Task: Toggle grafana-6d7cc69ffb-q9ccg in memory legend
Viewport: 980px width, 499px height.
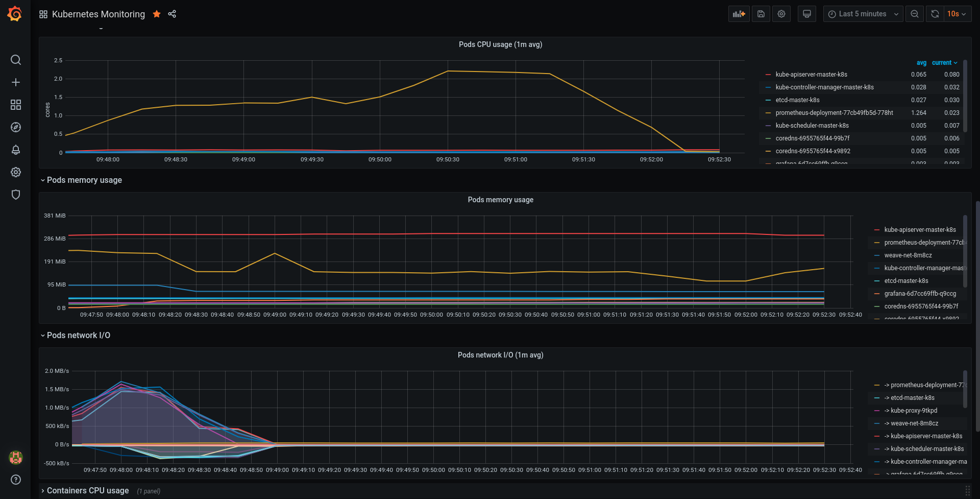Action: click(x=920, y=294)
